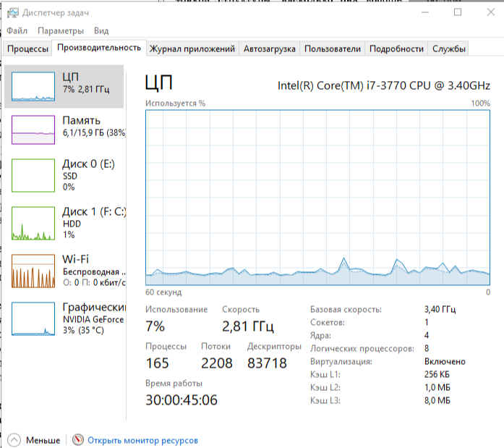Image resolution: width=504 pixels, height=448 pixels.
Task: Click the Дескрипторы count 83718
Action: coord(267,363)
